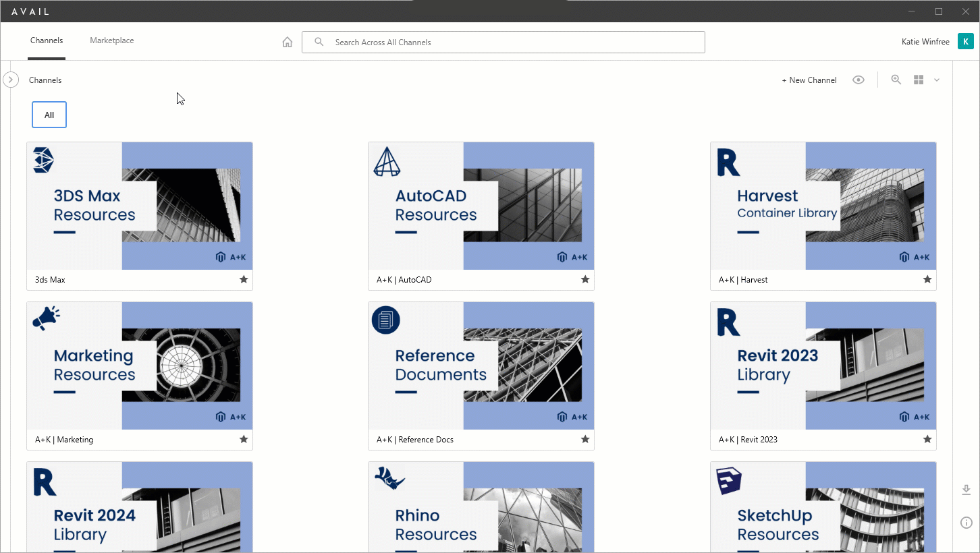Open the view options chevron dropdown
Image resolution: width=980 pixels, height=553 pixels.
[x=937, y=80]
